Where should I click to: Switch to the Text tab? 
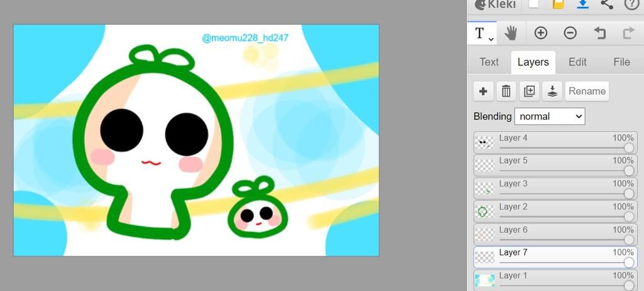pyautogui.click(x=489, y=62)
